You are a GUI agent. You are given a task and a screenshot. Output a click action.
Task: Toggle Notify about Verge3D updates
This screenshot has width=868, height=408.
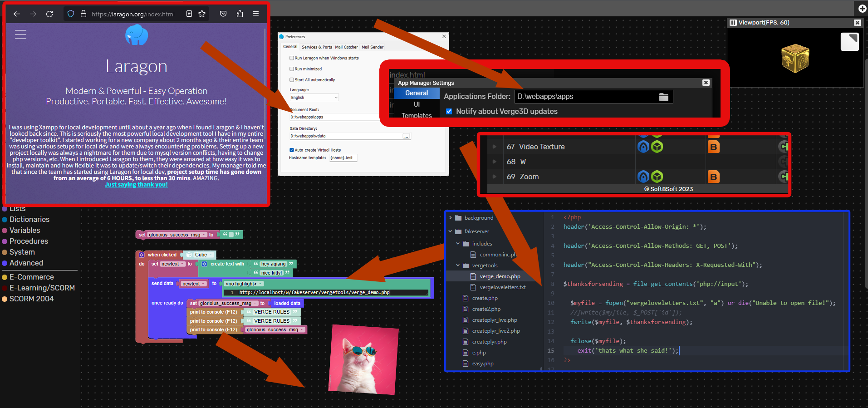click(x=449, y=111)
